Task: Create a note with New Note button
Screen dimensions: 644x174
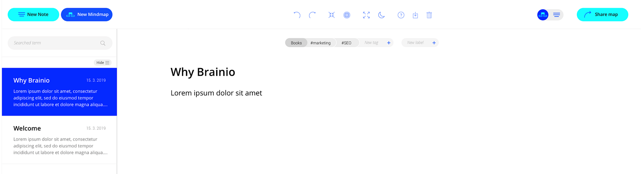Action: tap(33, 14)
